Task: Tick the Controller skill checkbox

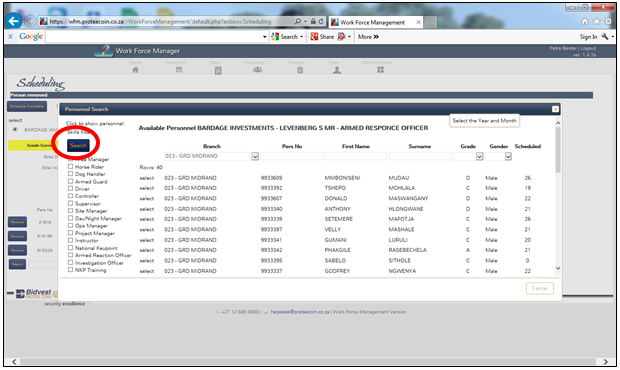Action: click(x=70, y=196)
